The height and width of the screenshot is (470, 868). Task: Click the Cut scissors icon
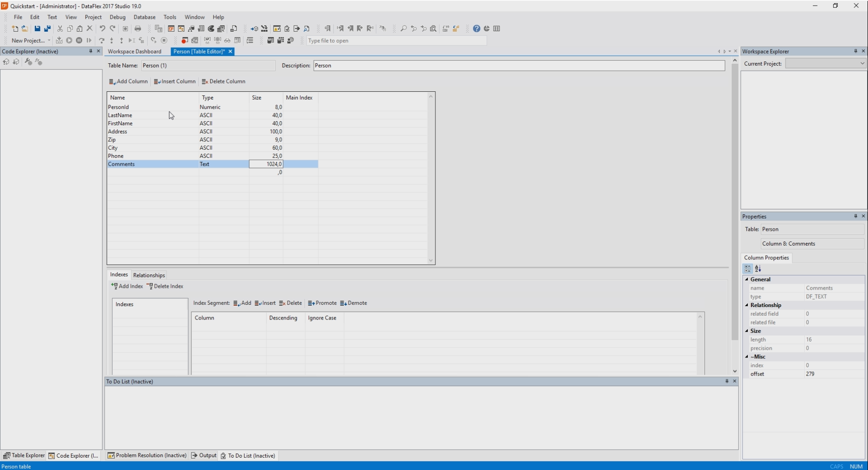point(60,28)
